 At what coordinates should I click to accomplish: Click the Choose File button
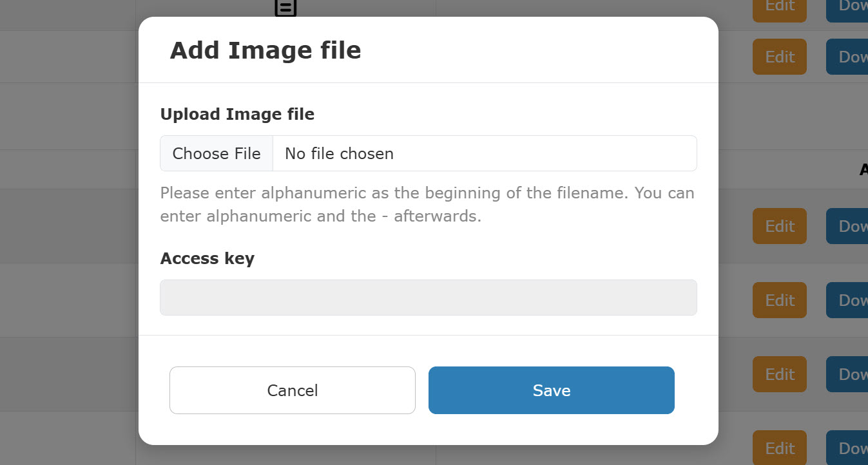point(217,153)
